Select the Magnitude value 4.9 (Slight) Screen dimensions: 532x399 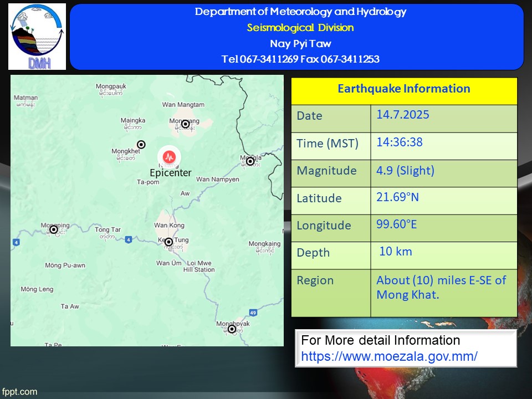tap(406, 170)
